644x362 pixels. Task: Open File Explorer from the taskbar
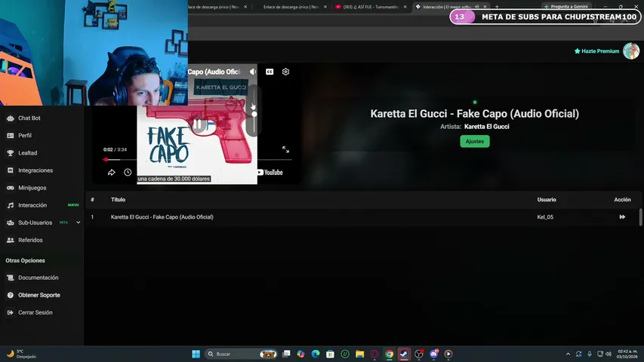coord(360,354)
